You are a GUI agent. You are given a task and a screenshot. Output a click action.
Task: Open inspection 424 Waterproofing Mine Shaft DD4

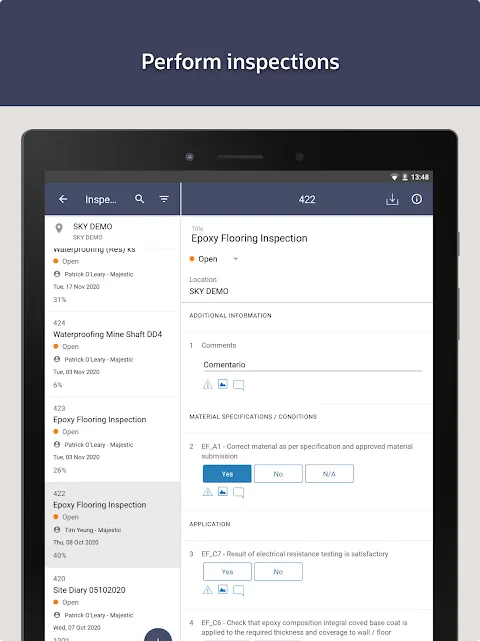(x=112, y=354)
